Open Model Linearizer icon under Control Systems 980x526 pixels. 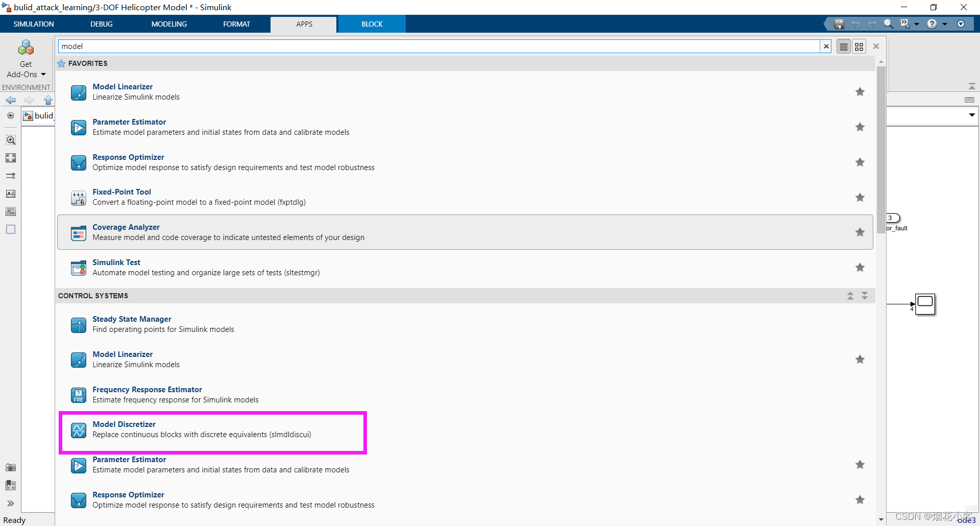tap(79, 360)
